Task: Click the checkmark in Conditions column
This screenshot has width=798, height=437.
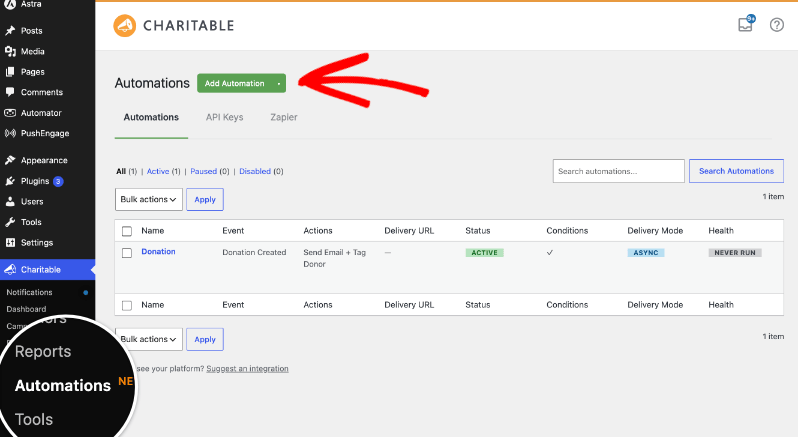Action: (x=550, y=252)
